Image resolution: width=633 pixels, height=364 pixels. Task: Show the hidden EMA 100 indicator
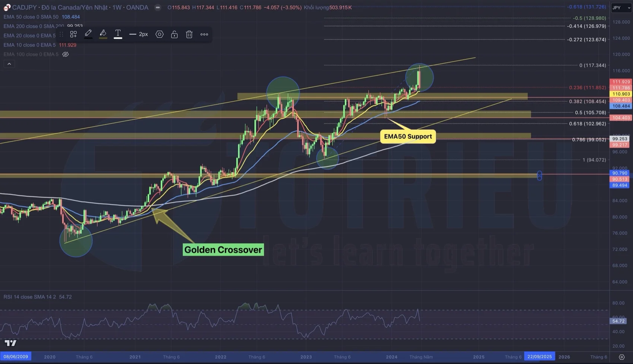[66, 54]
